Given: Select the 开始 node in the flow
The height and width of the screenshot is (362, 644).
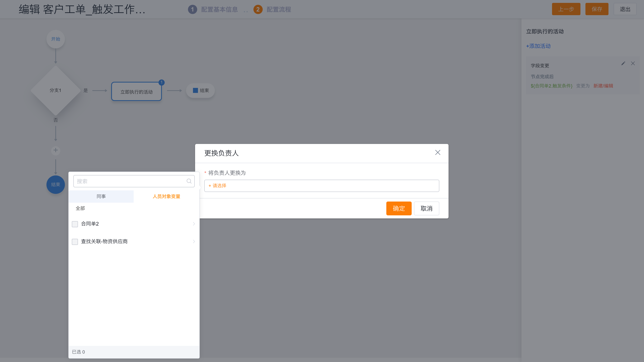Looking at the screenshot, I should (x=55, y=39).
